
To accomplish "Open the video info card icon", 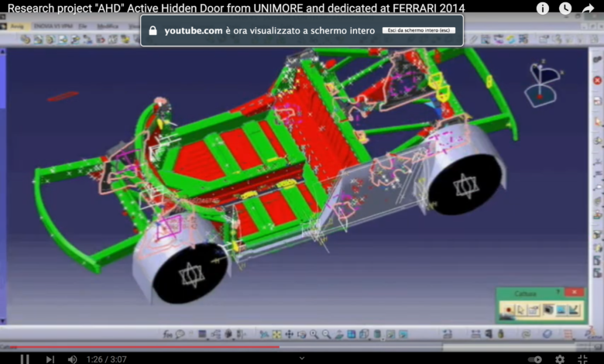I will [543, 9].
